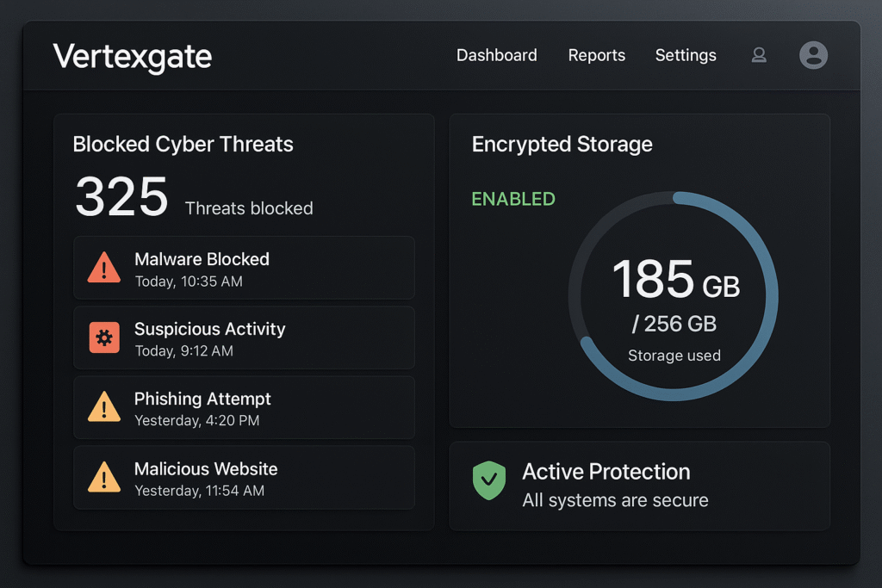Click the ENABLED encrypted storage status

pyautogui.click(x=513, y=199)
